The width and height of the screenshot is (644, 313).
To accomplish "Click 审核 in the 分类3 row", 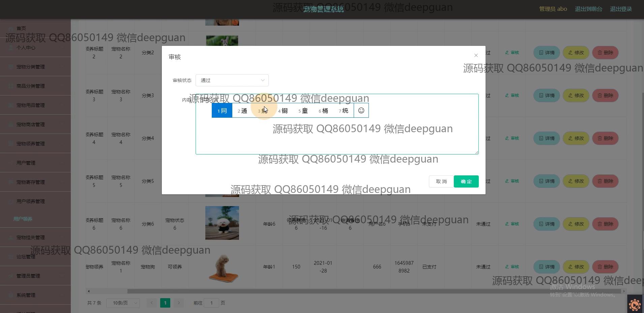I will [x=512, y=95].
